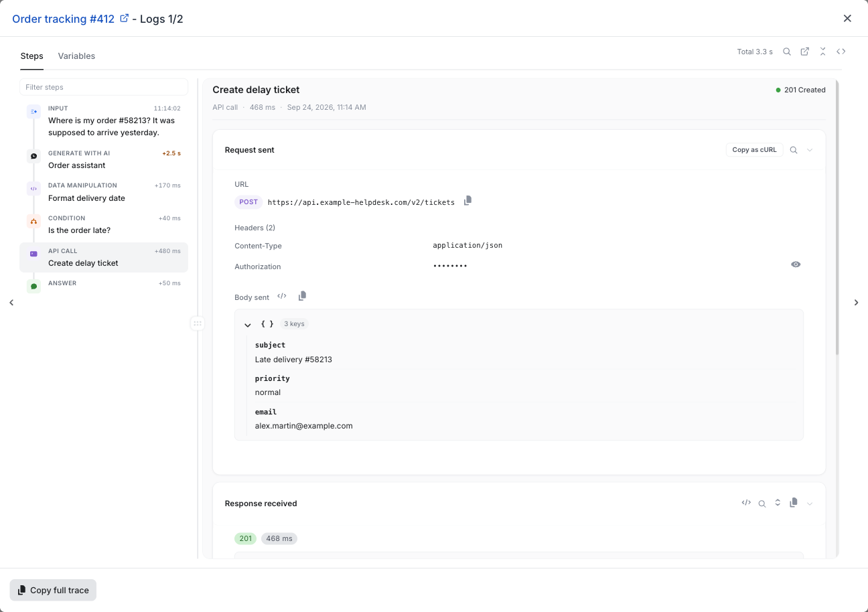Viewport: 868px width, 612px height.
Task: Open the Order tracking #412 link
Action: tap(64, 19)
